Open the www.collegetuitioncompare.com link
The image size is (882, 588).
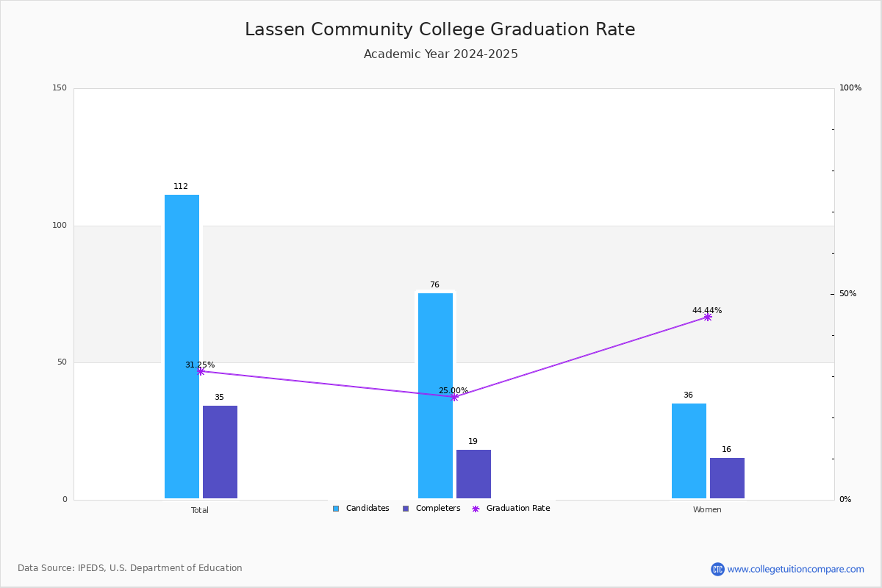tap(796, 569)
